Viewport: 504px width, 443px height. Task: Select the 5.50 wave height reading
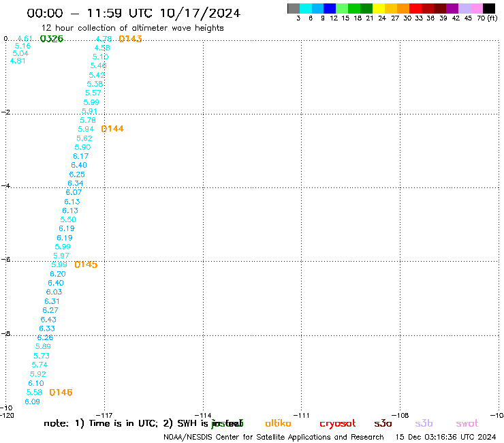[68, 219]
